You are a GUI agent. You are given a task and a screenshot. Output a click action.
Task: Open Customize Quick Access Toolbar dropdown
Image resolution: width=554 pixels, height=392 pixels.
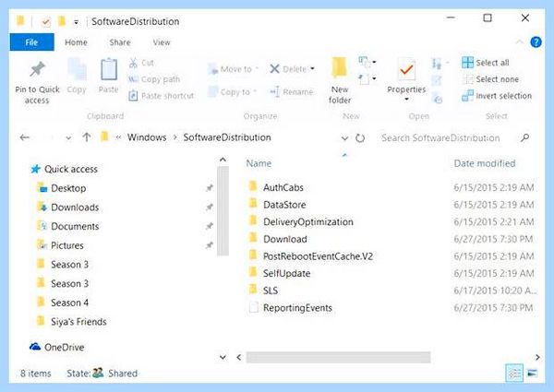(76, 22)
